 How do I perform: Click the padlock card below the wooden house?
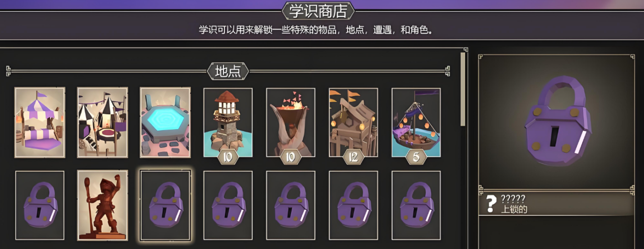[x=353, y=205]
